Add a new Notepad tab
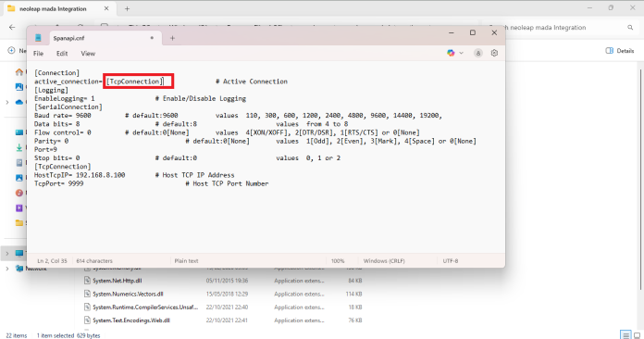This screenshot has height=339, width=644. (172, 38)
